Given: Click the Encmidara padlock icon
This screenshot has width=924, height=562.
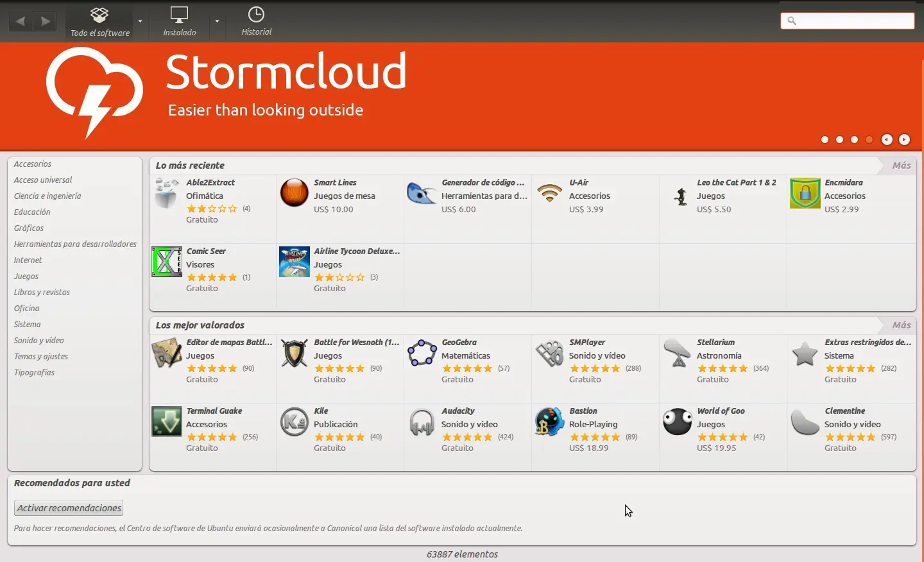Looking at the screenshot, I should (806, 193).
